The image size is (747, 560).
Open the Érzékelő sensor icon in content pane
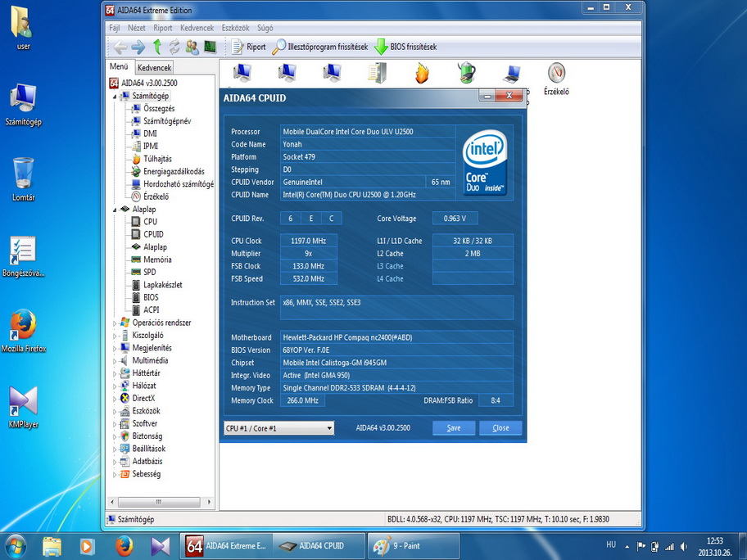pyautogui.click(x=556, y=79)
